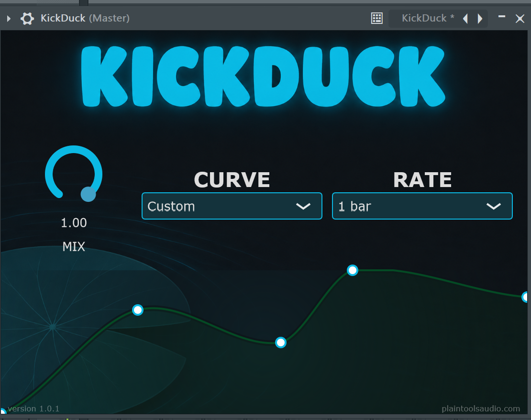Open the KickDuck preset name selector
The image size is (531, 420).
coord(427,18)
